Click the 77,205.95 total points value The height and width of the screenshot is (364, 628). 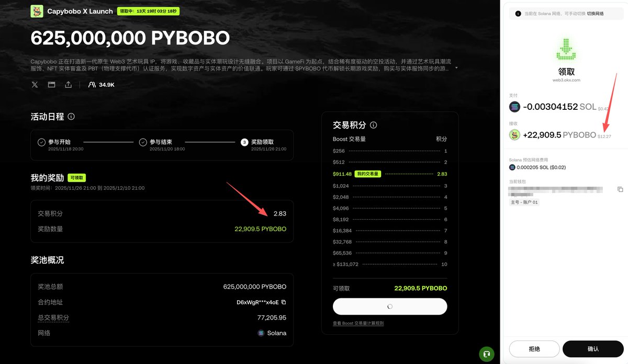271,317
